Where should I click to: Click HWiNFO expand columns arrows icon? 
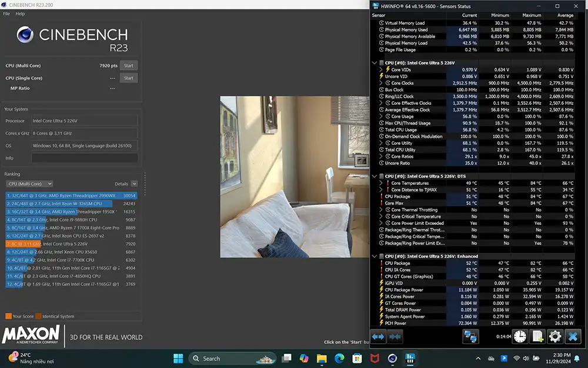pos(378,336)
